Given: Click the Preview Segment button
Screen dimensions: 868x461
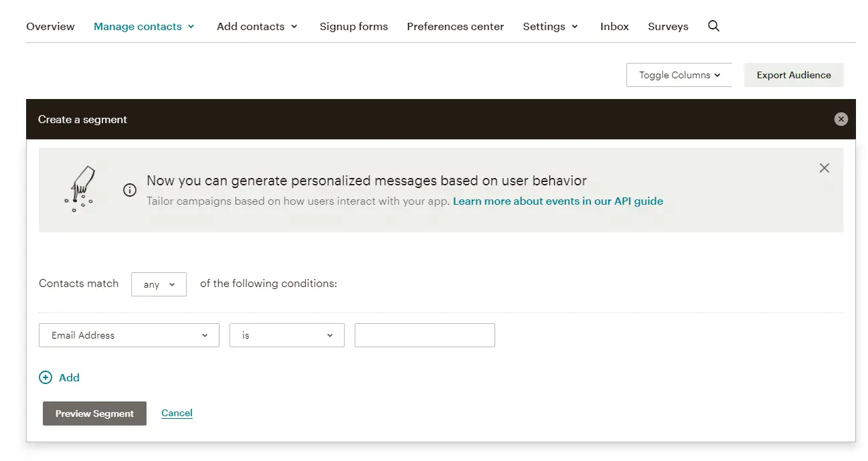Looking at the screenshot, I should click(x=94, y=413).
